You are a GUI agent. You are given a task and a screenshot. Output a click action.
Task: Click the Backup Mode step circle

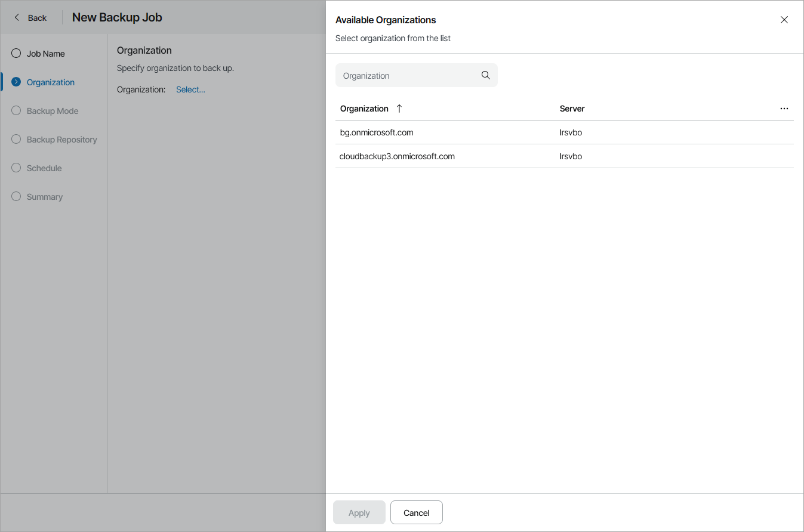16,111
